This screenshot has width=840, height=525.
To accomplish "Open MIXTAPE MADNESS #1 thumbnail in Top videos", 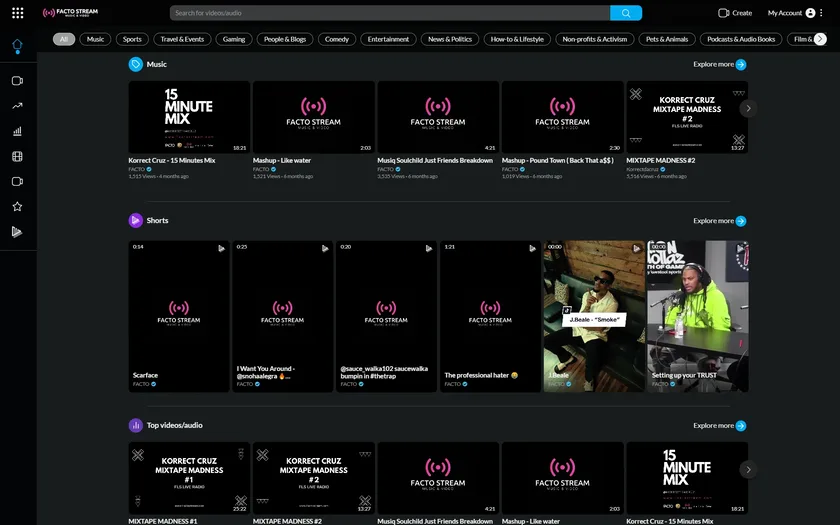I will [x=189, y=478].
